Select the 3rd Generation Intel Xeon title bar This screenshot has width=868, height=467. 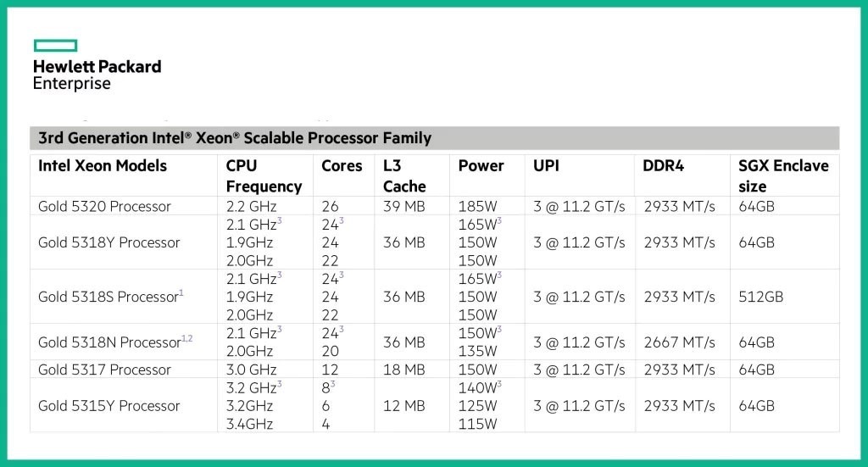tap(435, 138)
